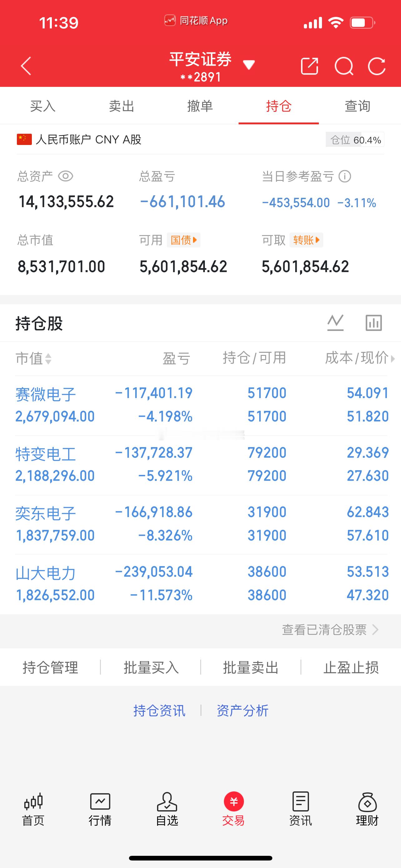Tap the 持仓管理 button
The width and height of the screenshot is (401, 868).
51,667
